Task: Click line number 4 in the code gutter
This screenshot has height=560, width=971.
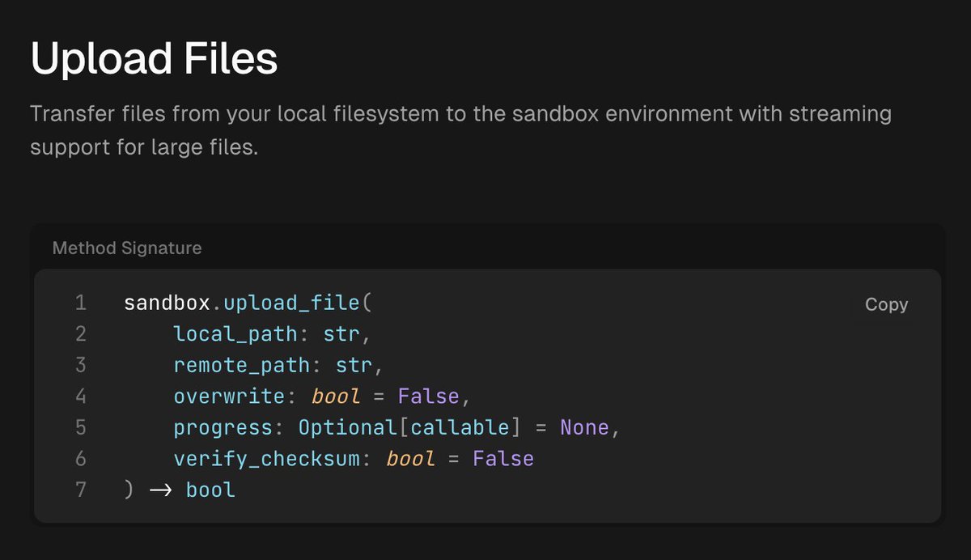Action: tap(80, 397)
